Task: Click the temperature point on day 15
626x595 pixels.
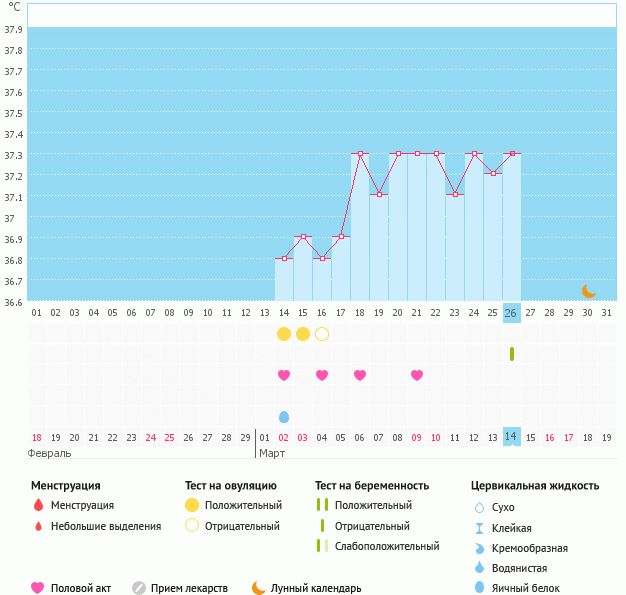Action: [303, 237]
